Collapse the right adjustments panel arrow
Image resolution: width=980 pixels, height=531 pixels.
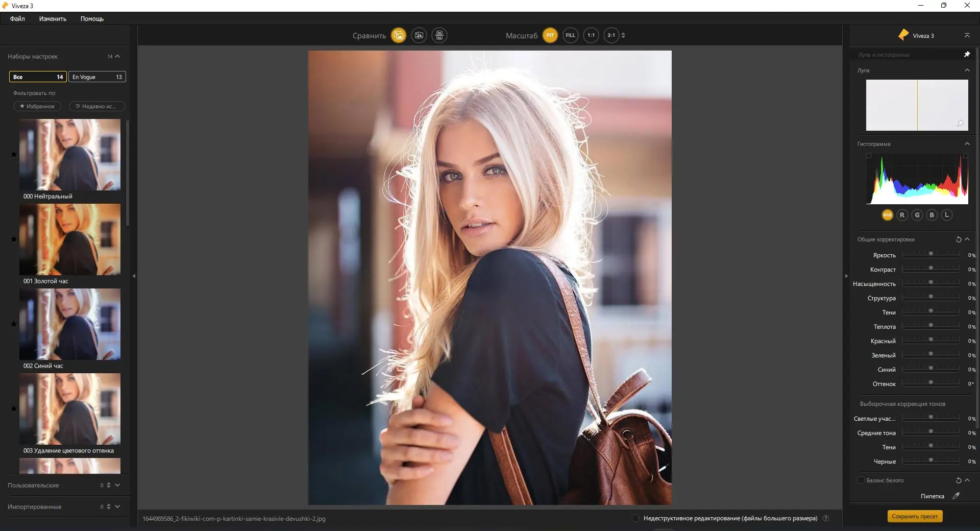pyautogui.click(x=846, y=276)
